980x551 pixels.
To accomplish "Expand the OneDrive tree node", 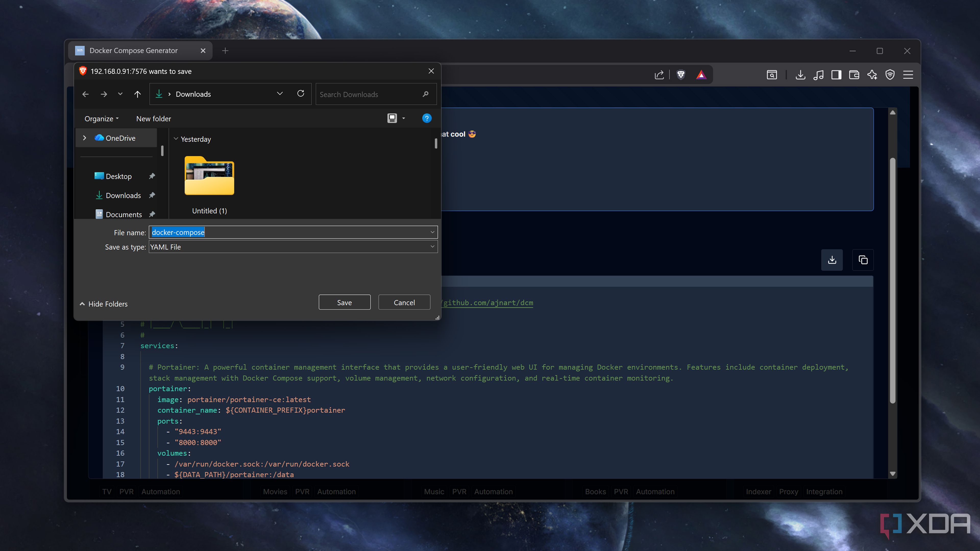I will 84,138.
